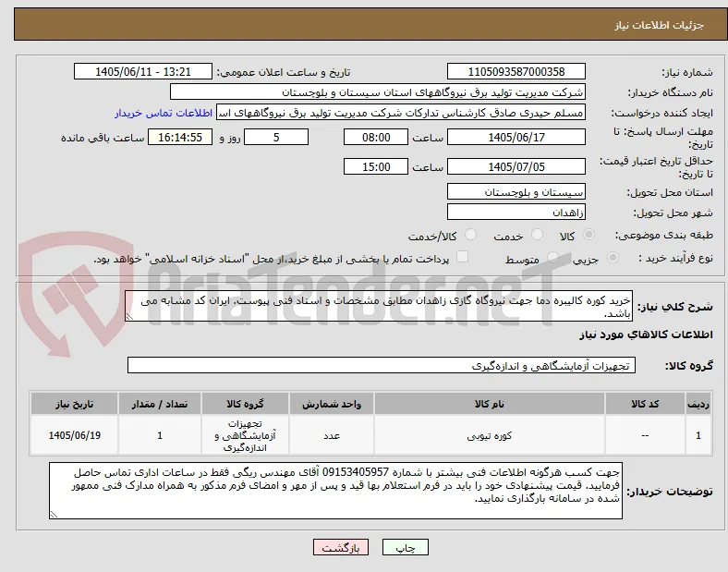Click the general need description text area
Image resolution: width=728 pixels, height=572 pixels.
[379, 307]
